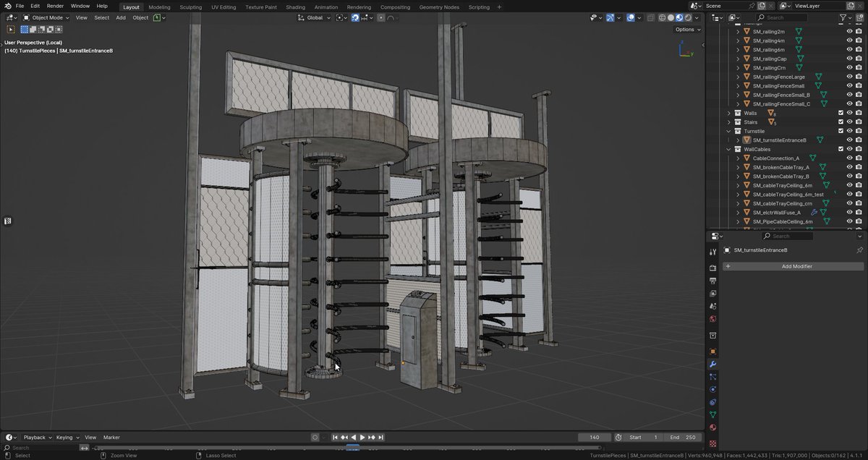
Task: Switch to the Geometry Nodes workspace tab
Action: tap(439, 7)
